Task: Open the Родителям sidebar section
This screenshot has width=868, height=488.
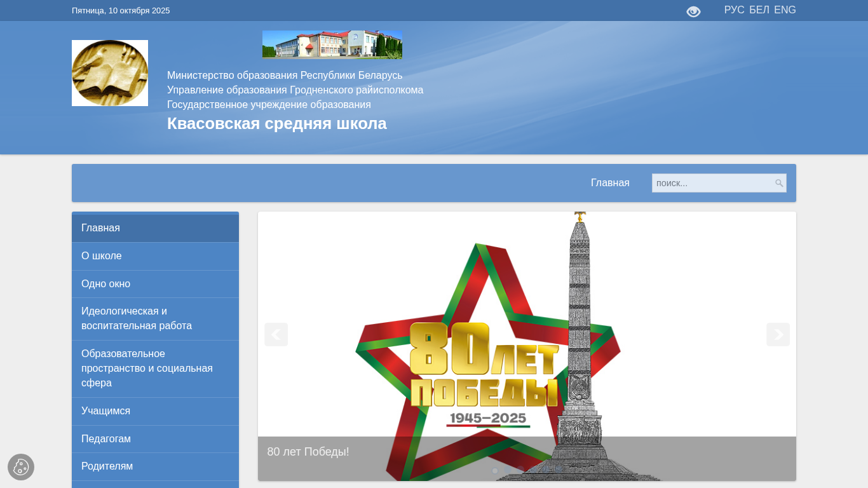Action: (155, 466)
